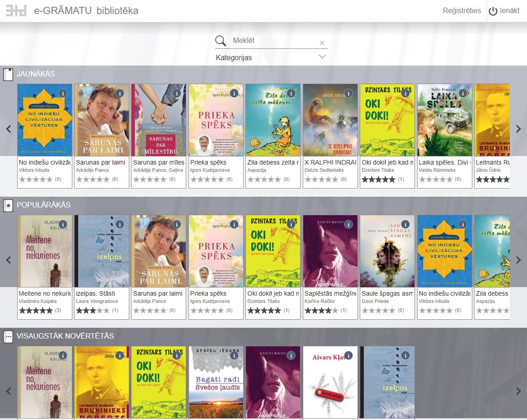Open the Reģistrēties link
527x420 pixels.
pos(461,11)
